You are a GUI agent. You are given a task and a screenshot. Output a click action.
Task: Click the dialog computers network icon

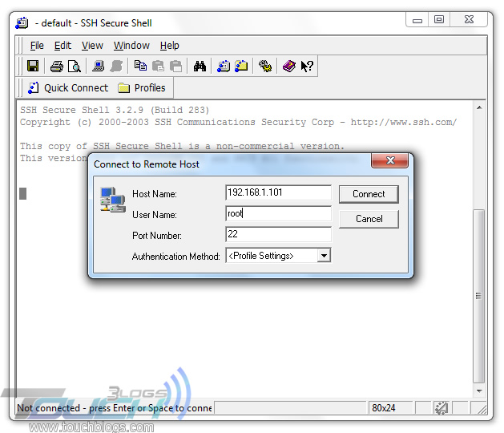pyautogui.click(x=112, y=200)
